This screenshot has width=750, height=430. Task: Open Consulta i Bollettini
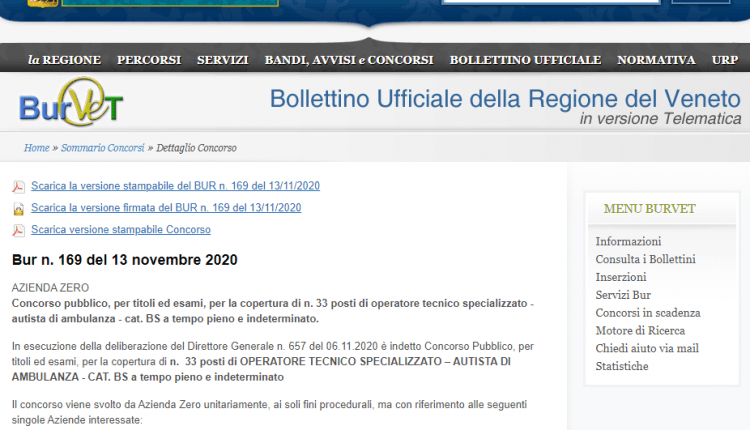[645, 259]
